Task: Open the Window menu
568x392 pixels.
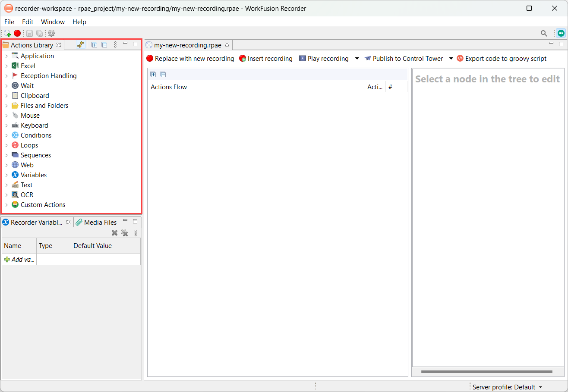Action: pyautogui.click(x=53, y=22)
